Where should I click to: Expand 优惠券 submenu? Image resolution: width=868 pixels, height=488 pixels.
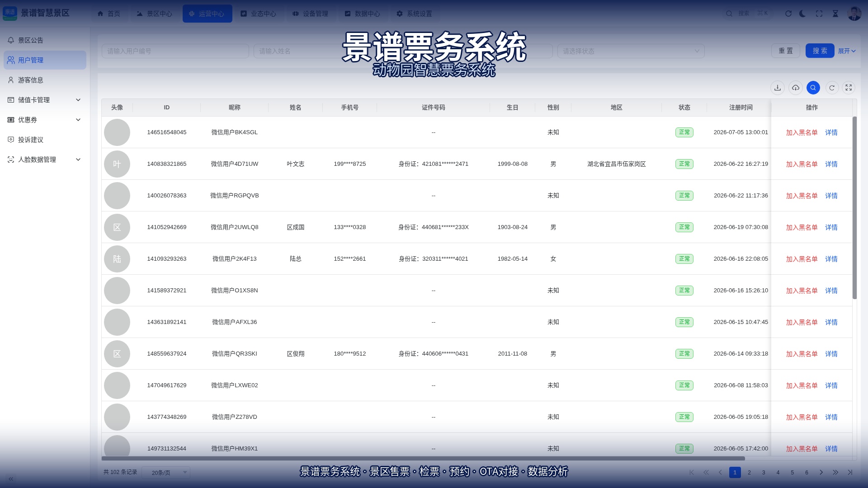click(45, 120)
